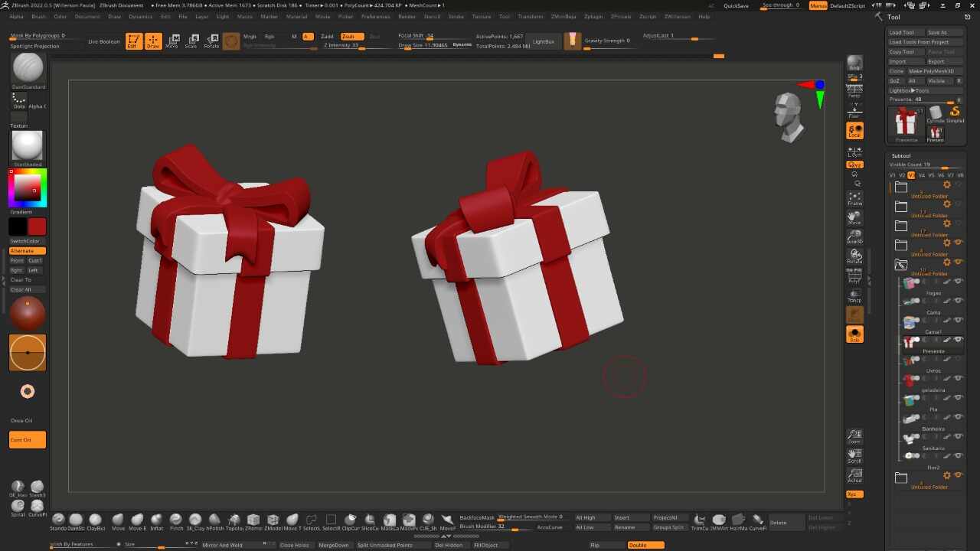
Task: Adjust the Z Intensity slider
Action: (x=359, y=46)
